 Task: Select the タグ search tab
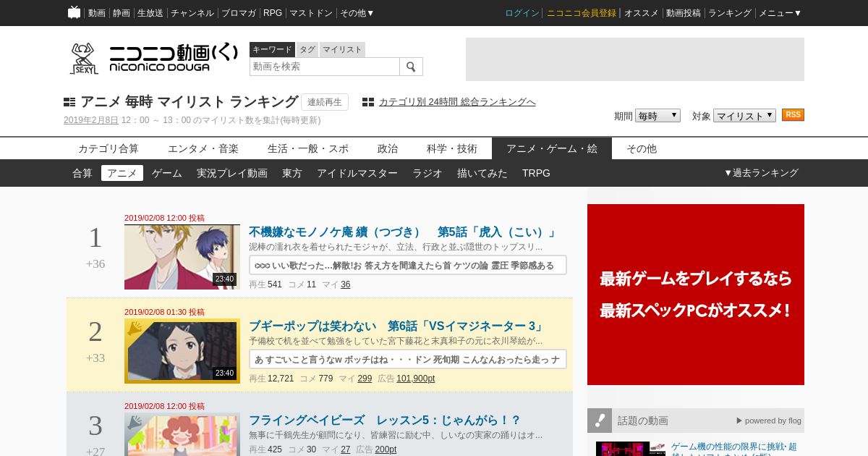[307, 49]
